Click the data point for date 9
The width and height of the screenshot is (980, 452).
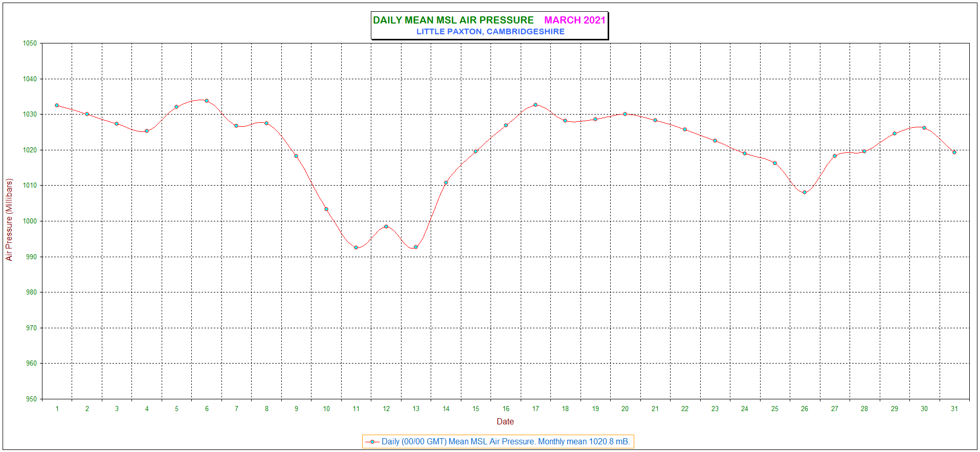point(296,156)
